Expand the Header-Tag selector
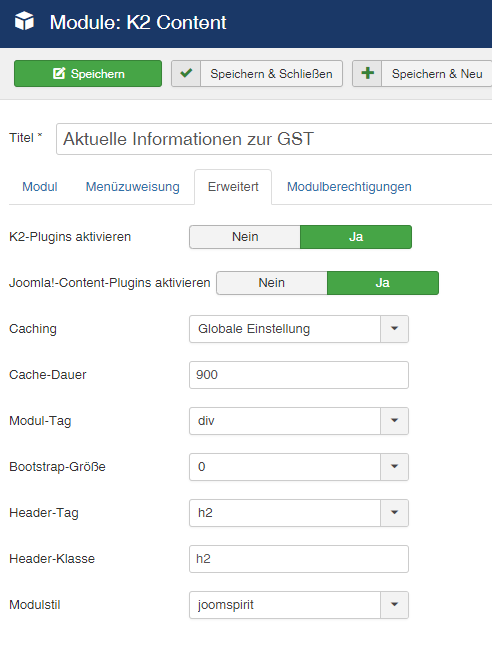This screenshot has width=492, height=656. [299, 513]
